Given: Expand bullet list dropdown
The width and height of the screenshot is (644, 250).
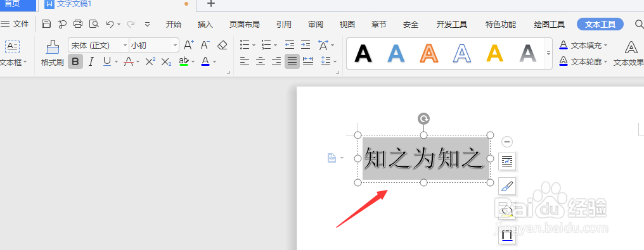Looking at the screenshot, I should [x=254, y=45].
